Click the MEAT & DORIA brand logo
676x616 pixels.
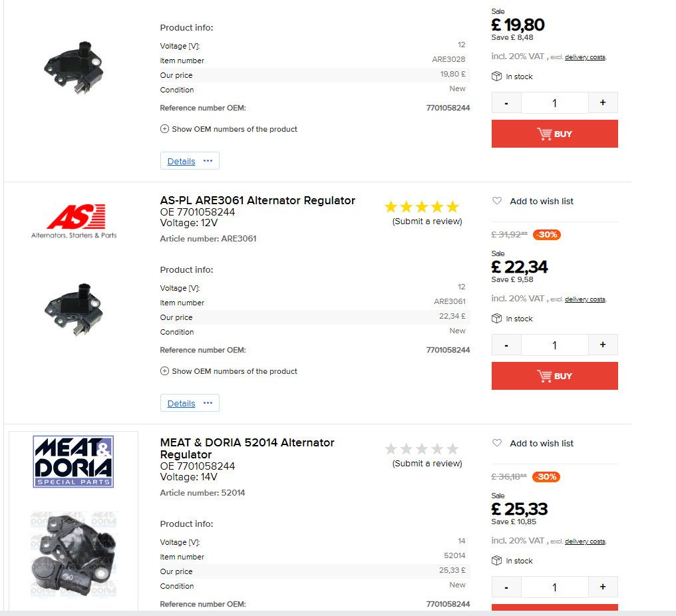(73, 461)
